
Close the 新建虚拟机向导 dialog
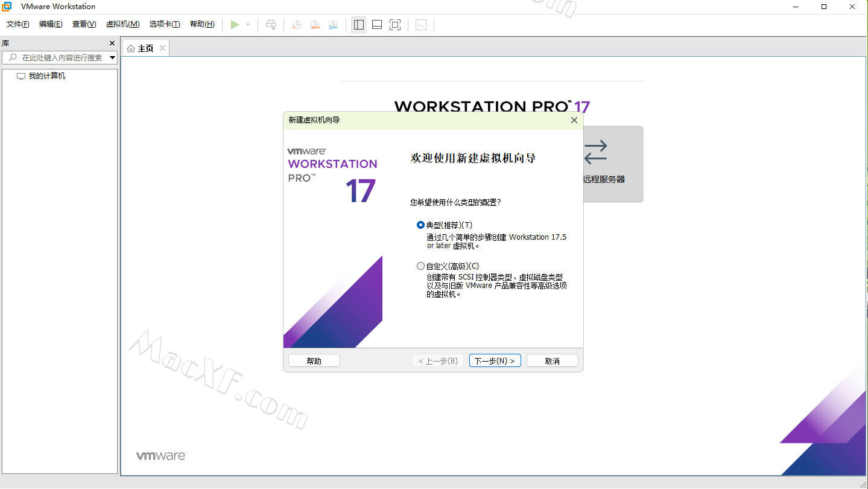pos(574,120)
